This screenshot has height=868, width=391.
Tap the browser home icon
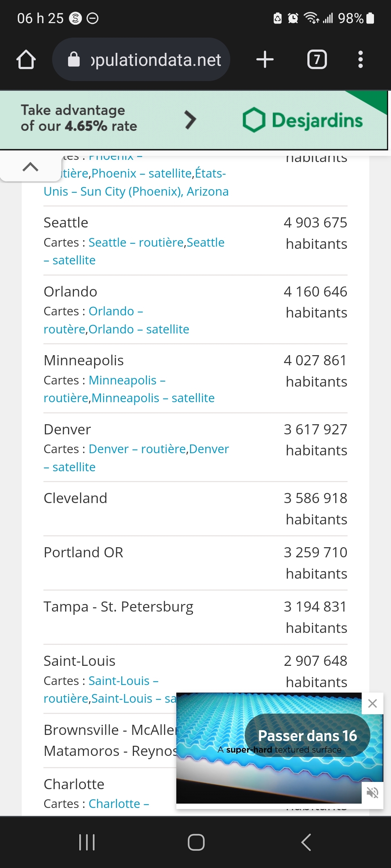(x=26, y=60)
